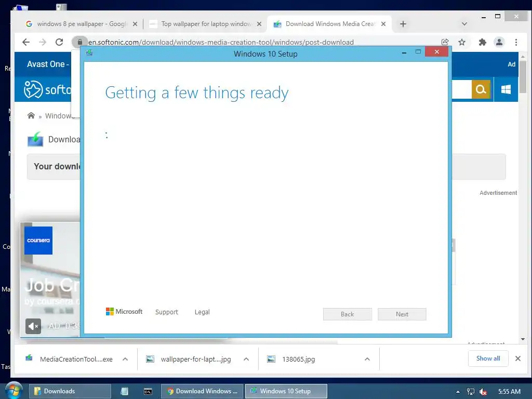Click the Avast One ad banner
532x399 pixels.
(x=47, y=64)
